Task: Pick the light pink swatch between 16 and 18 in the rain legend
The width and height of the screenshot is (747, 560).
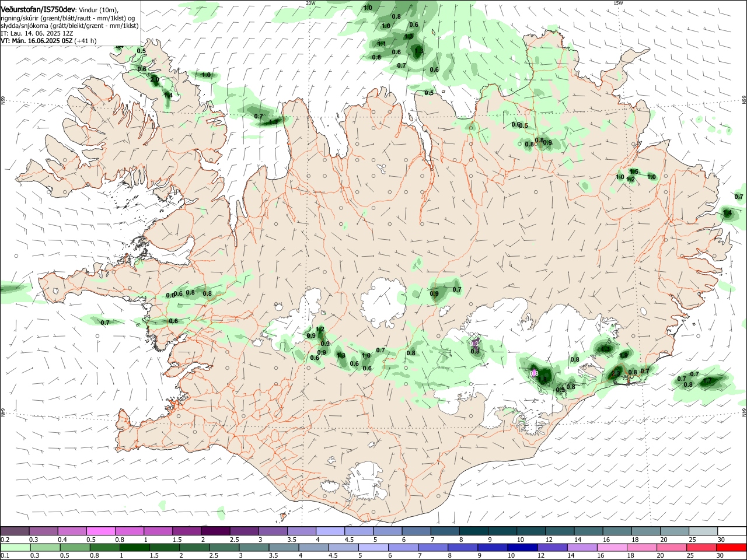Action: pyautogui.click(x=612, y=547)
